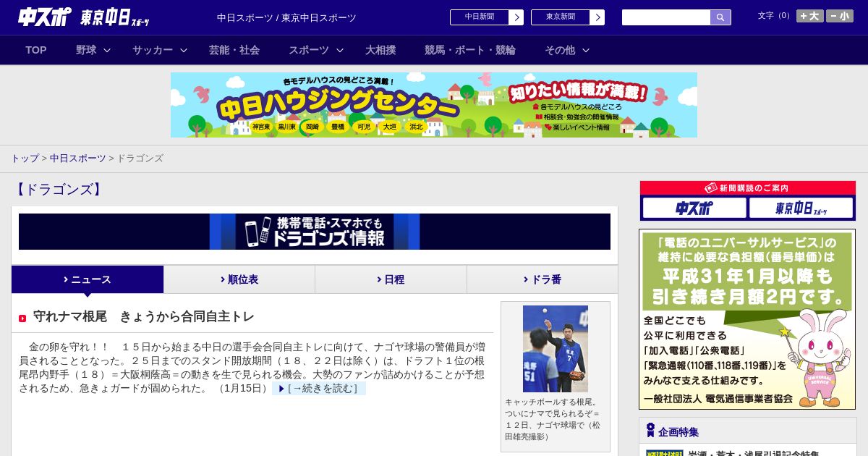Click the 東京中日スポーツ logo in header
Image resolution: width=868 pixels, height=456 pixels.
click(115, 17)
